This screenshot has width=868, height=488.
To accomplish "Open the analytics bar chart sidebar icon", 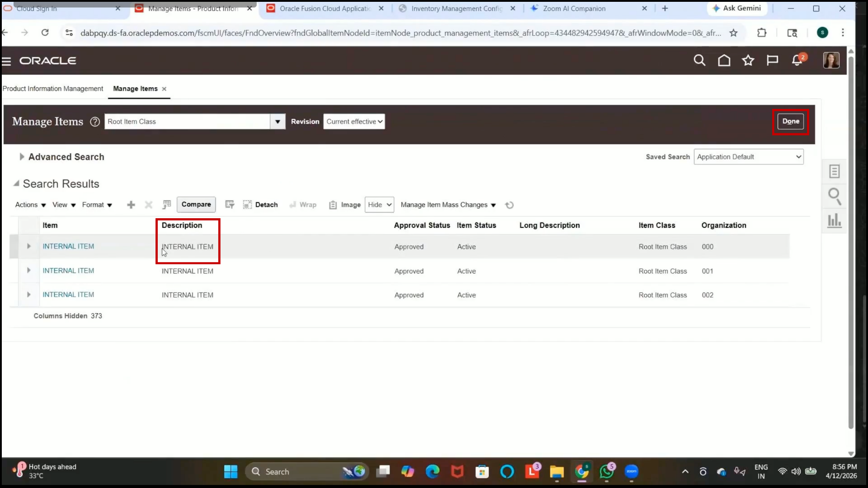I will coord(834,221).
